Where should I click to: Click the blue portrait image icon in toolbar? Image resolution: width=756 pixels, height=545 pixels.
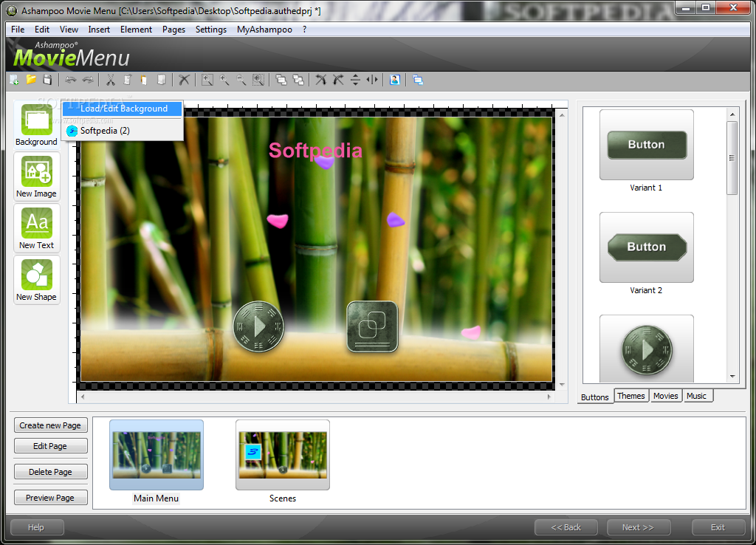point(395,80)
